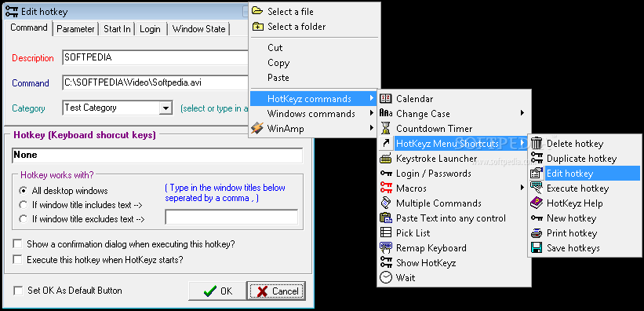Click the Multiple Commands icon
This screenshot has height=311, width=644.
coord(386,203)
